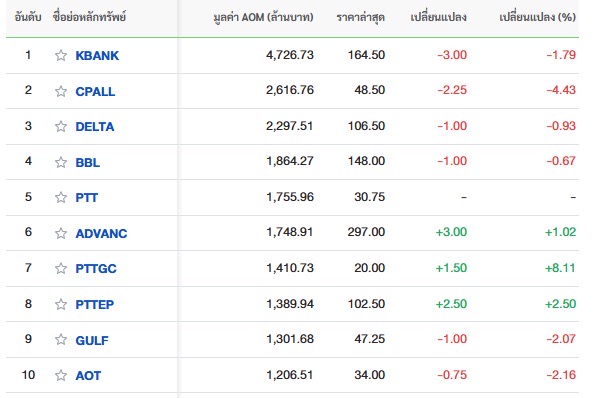Sort by ชื่อย่อหลักทรัพย์ column header
Screen dimensions: 600x398
tap(89, 17)
